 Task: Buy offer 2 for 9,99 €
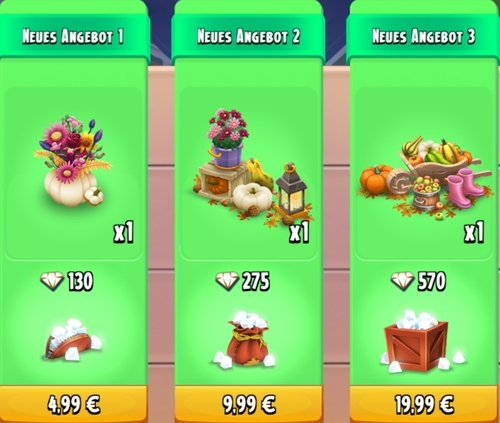point(249,404)
